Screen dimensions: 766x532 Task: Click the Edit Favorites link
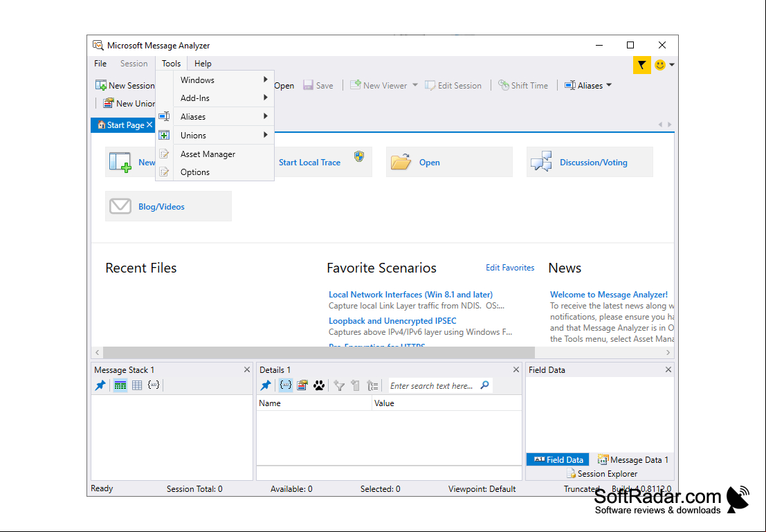pos(510,268)
